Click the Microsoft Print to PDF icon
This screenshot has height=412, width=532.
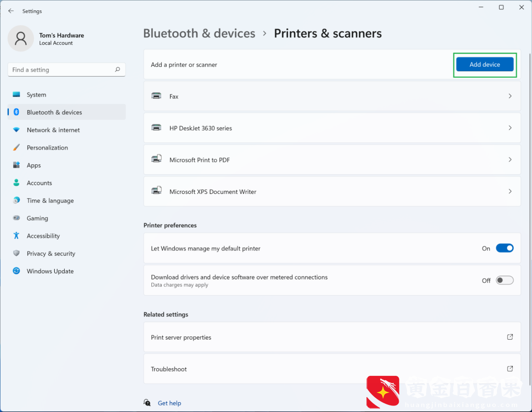point(156,159)
